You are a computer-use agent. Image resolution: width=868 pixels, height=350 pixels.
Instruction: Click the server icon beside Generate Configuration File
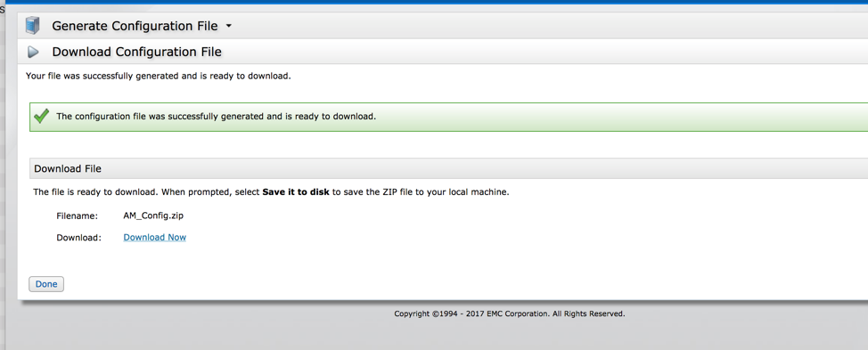click(x=33, y=26)
